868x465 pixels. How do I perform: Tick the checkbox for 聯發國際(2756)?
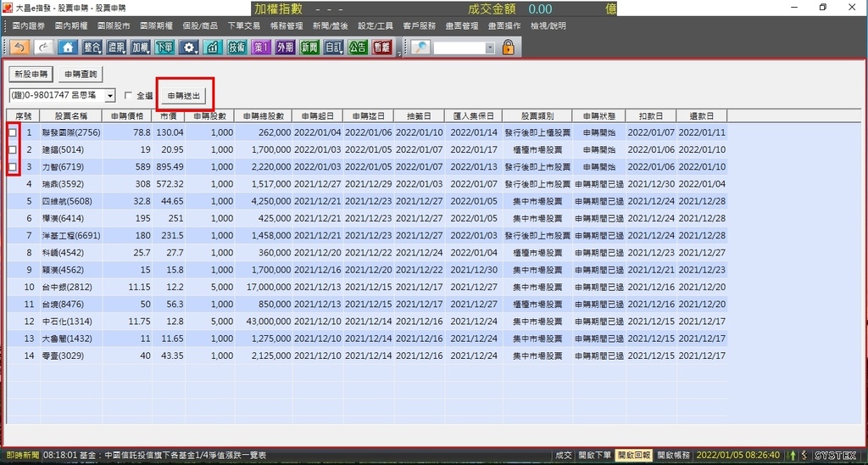pyautogui.click(x=13, y=132)
